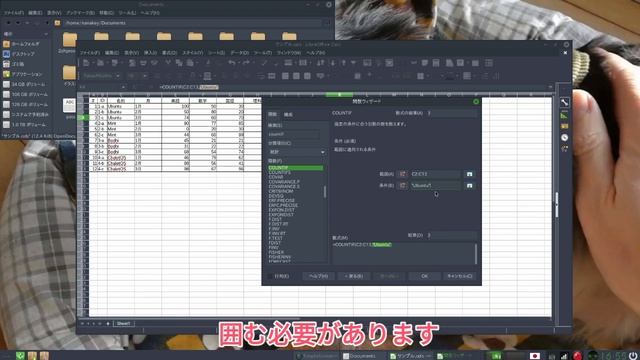Click the Redo arrow icon in Calc toolbar

[x=246, y=63]
